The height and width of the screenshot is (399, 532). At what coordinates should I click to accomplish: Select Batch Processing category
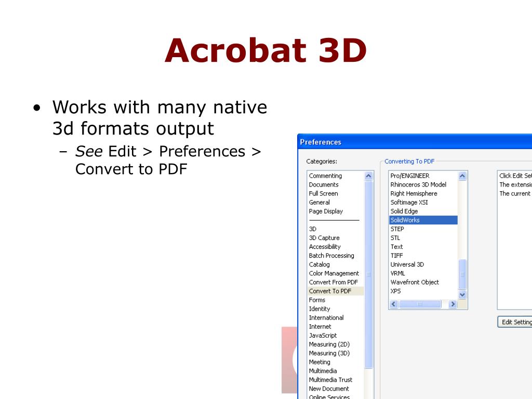[331, 256]
